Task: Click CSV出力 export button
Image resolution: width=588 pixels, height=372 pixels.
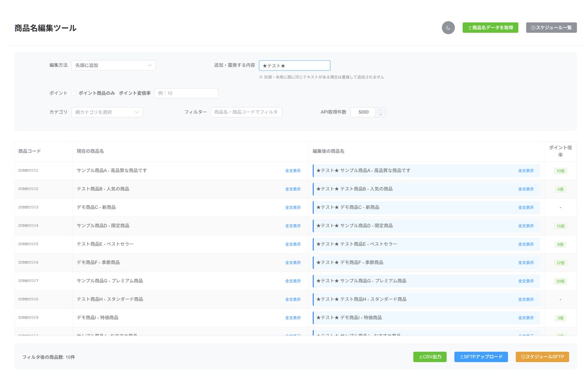Action: (x=430, y=357)
